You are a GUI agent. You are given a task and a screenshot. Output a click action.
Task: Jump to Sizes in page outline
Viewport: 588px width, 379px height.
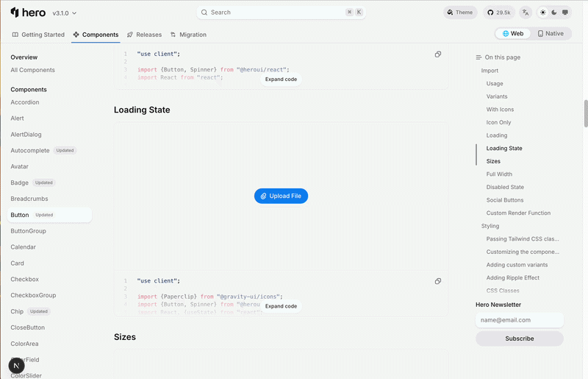(493, 161)
